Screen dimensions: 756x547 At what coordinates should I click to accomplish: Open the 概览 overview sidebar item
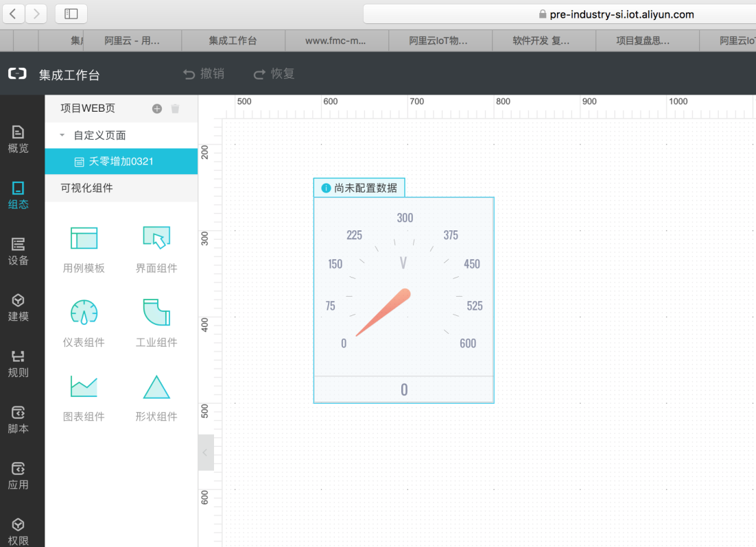click(x=18, y=139)
